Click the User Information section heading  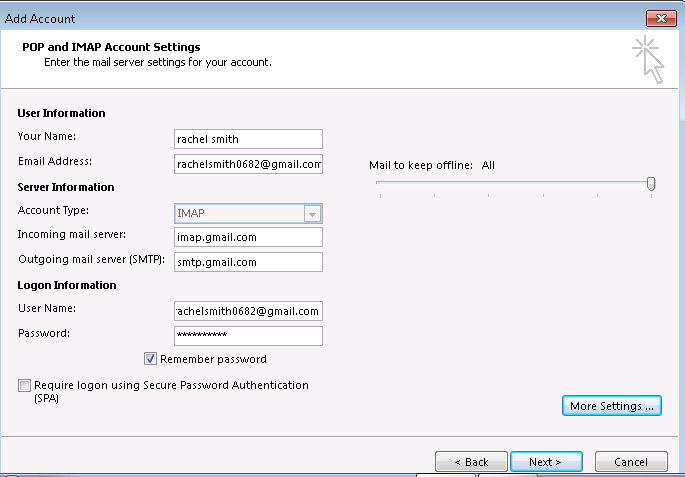tap(62, 113)
